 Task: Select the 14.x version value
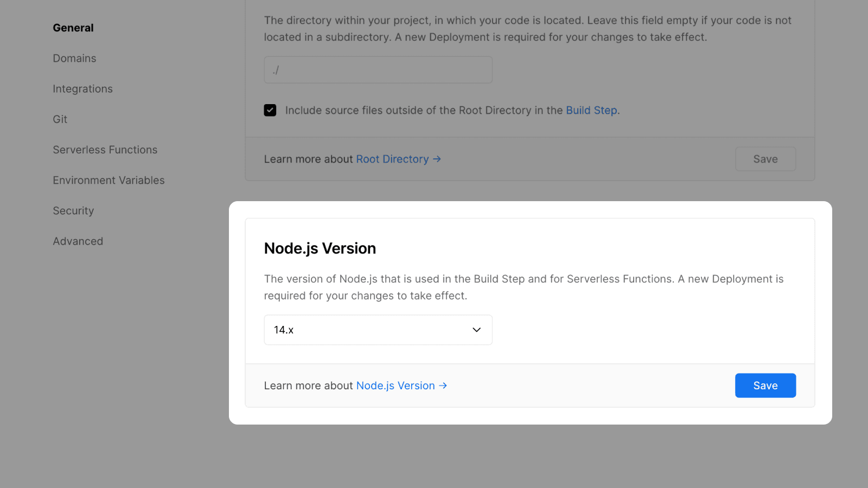point(283,329)
